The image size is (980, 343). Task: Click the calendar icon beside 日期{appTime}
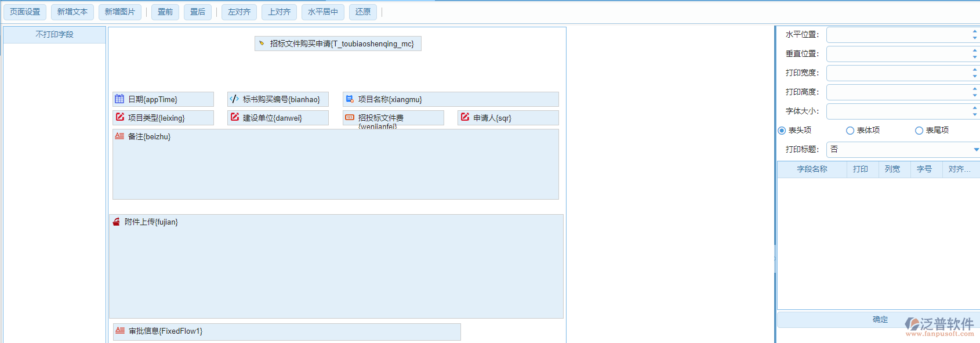click(119, 99)
